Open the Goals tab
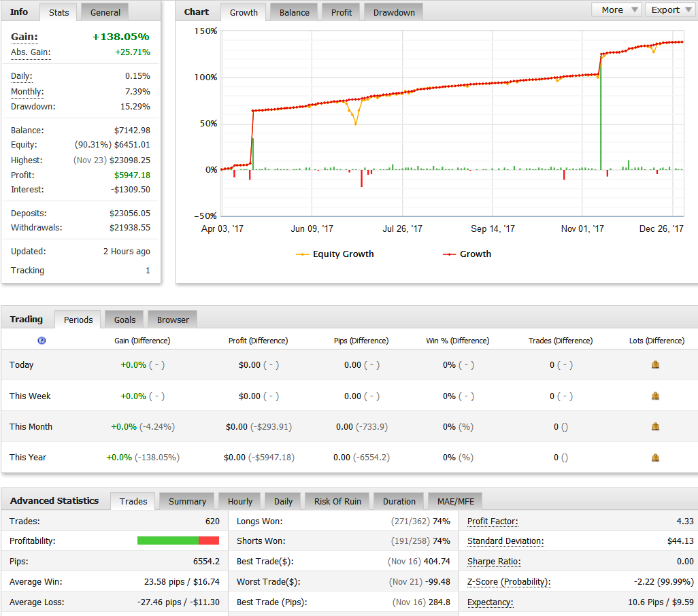 [x=124, y=320]
